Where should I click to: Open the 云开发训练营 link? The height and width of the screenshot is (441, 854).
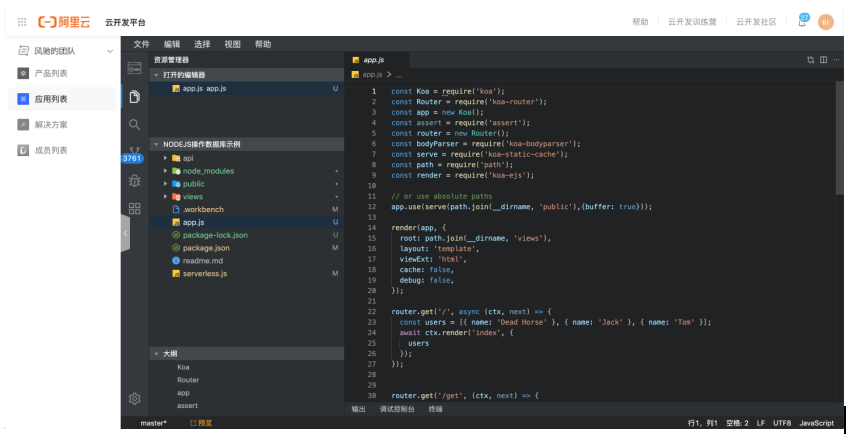tap(692, 22)
